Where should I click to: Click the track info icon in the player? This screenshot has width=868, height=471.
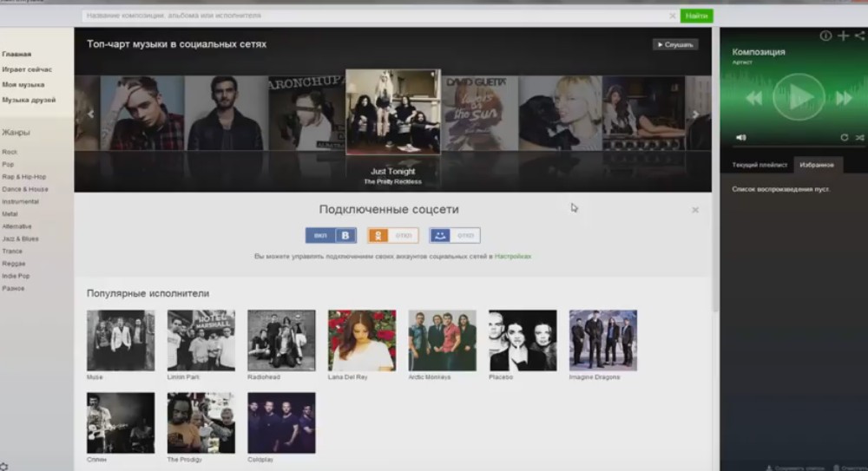point(825,36)
